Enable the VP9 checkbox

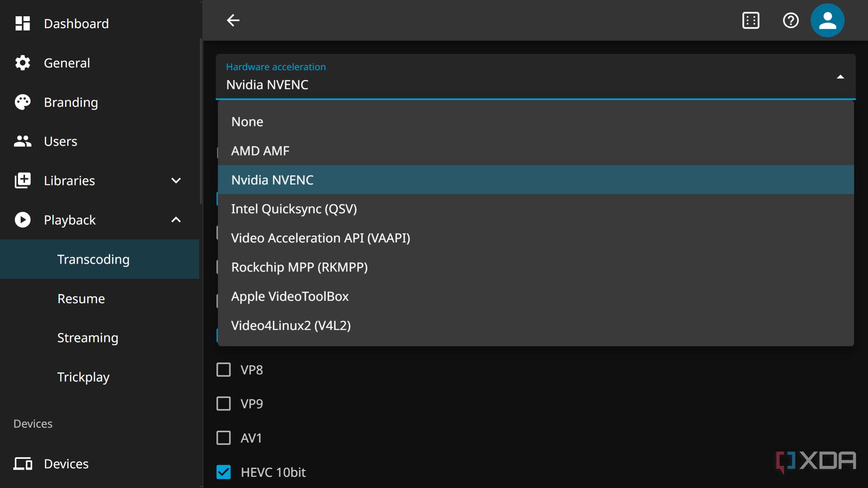click(223, 403)
